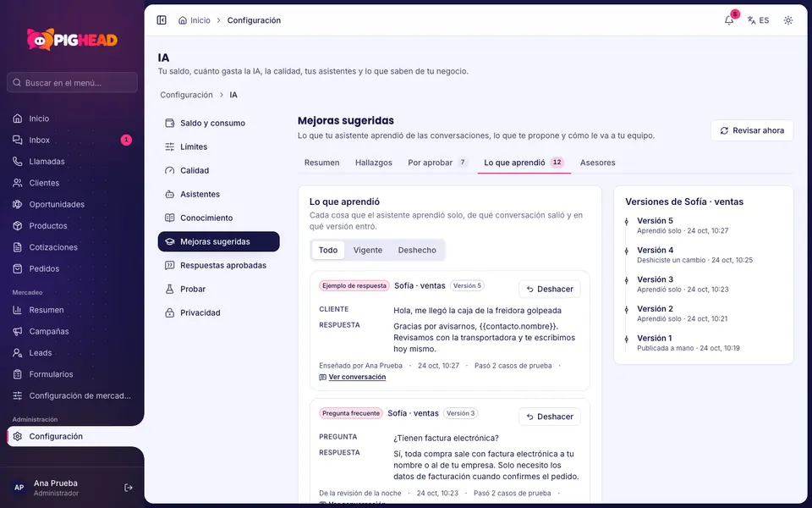
Task: Switch to the Asesores tab
Action: pos(598,163)
